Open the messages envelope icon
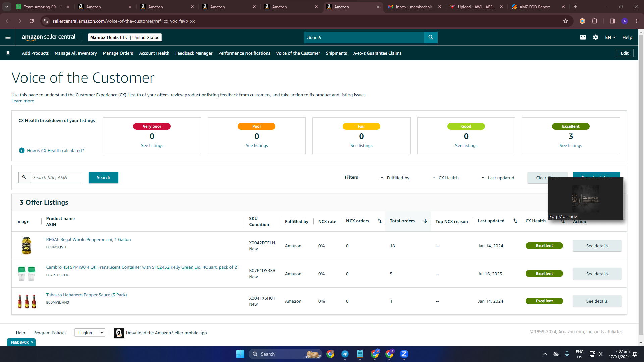The height and width of the screenshot is (362, 644). 583,37
